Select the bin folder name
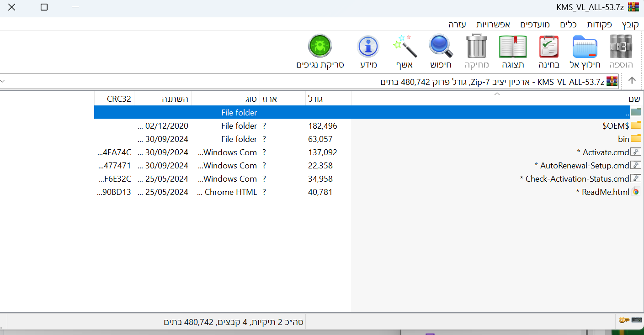 624,139
